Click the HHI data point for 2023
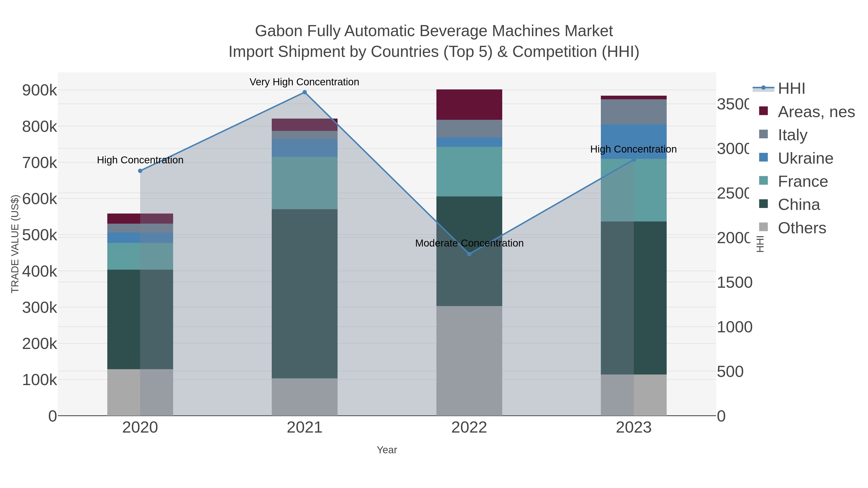The width and height of the screenshot is (868, 488). [634, 159]
